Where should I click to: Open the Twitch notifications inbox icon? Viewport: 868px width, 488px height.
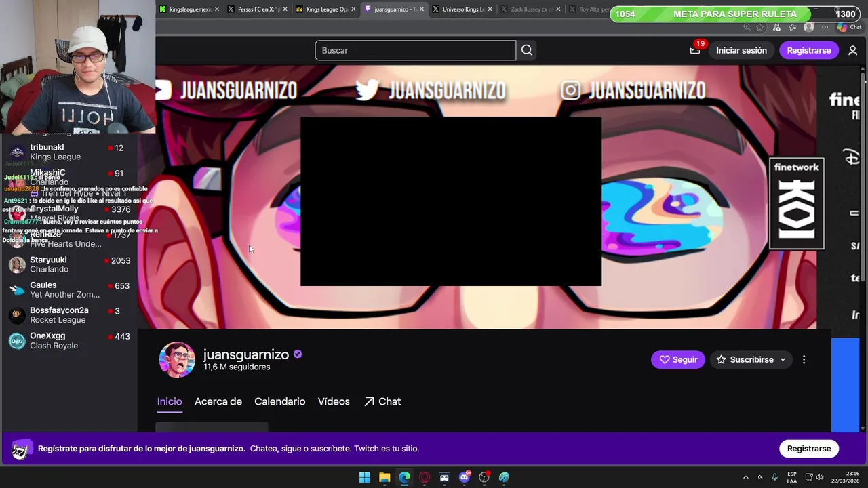[x=695, y=50]
